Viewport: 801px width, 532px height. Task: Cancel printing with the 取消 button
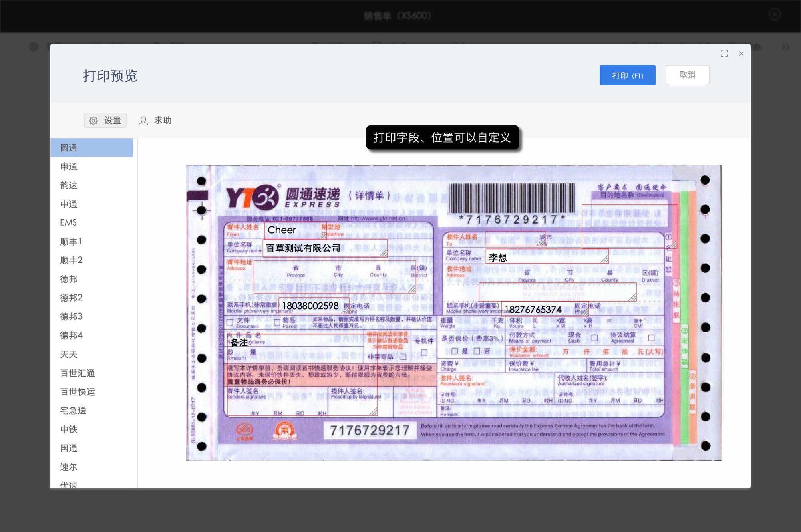point(687,75)
